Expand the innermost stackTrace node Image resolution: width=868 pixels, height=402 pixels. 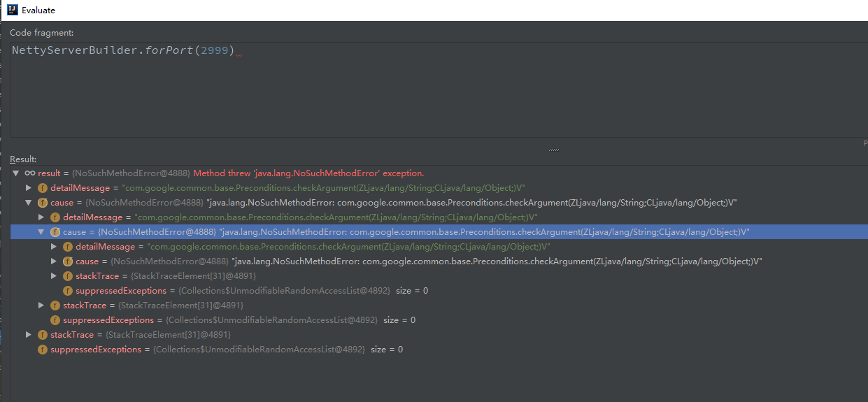coord(55,276)
